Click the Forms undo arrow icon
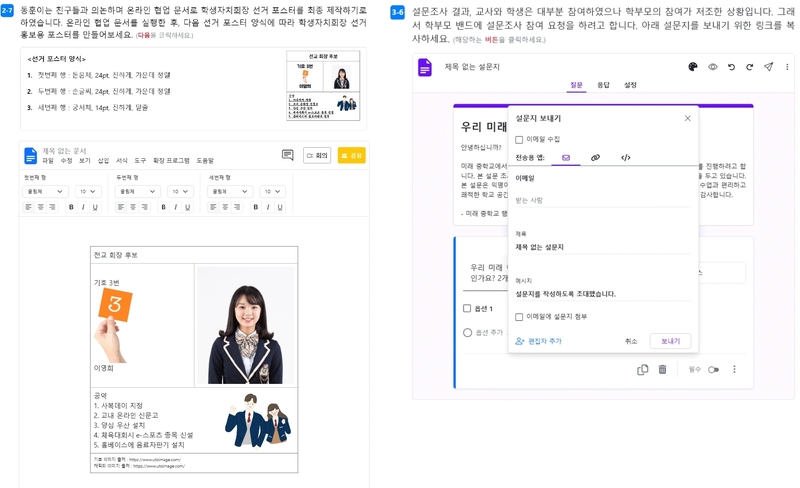The image size is (800, 488). click(x=731, y=67)
